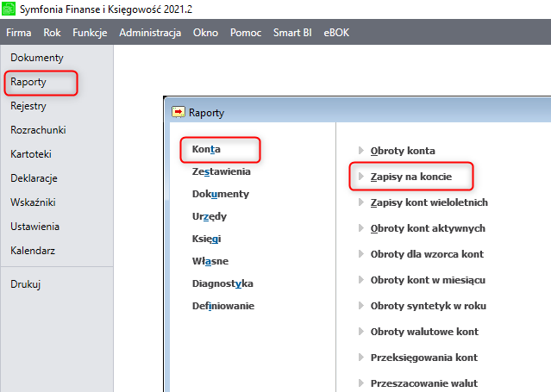Open the Rok menu
This screenshot has height=392, width=551.
[x=52, y=33]
